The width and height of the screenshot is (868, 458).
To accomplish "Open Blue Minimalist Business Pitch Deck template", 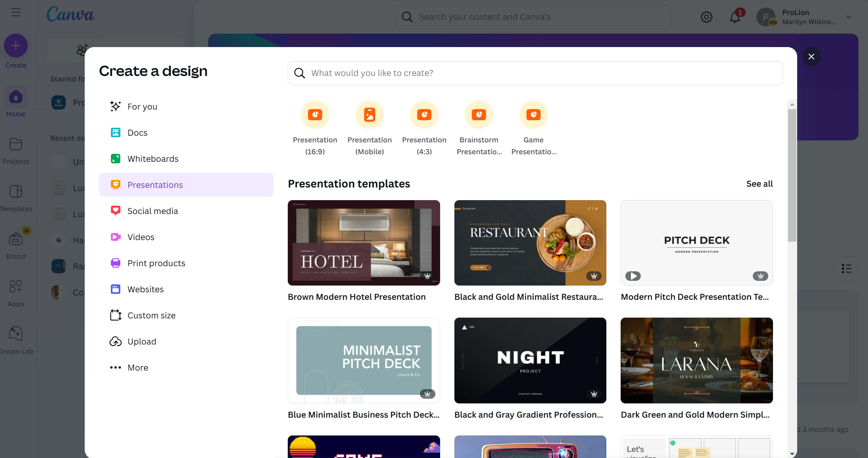I will coord(364,360).
